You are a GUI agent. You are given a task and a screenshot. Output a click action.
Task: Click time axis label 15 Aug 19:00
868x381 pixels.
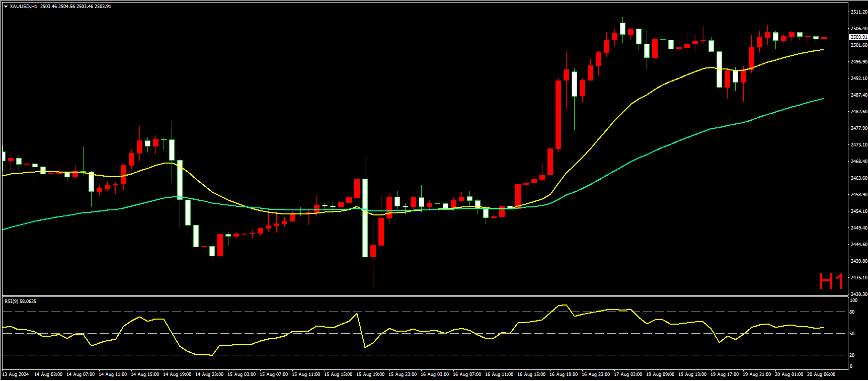click(370, 374)
